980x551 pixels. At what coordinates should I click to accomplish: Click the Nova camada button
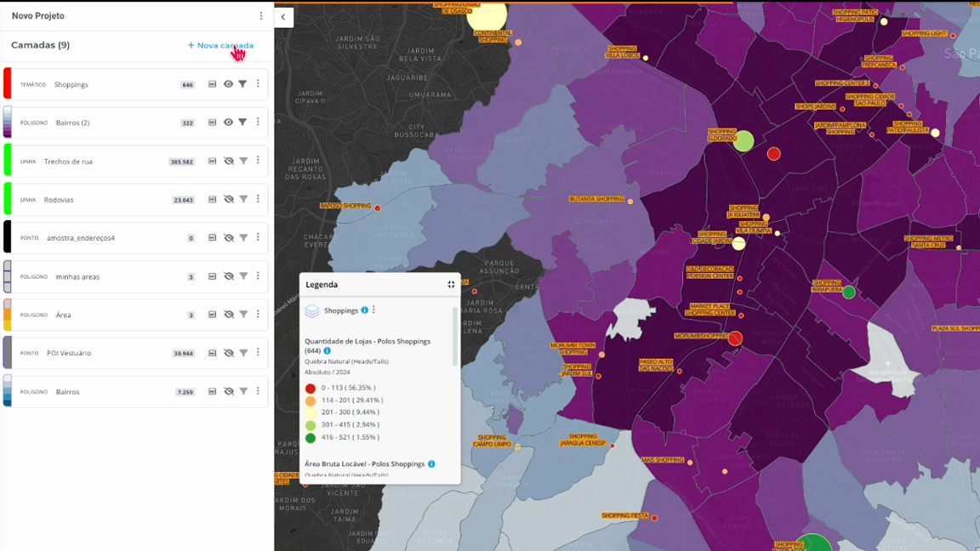[220, 45]
